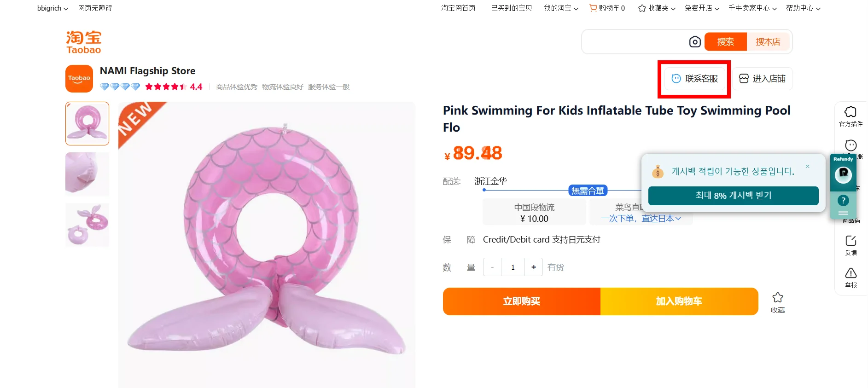Click the camera image search icon
This screenshot has height=388, width=868.
point(695,42)
